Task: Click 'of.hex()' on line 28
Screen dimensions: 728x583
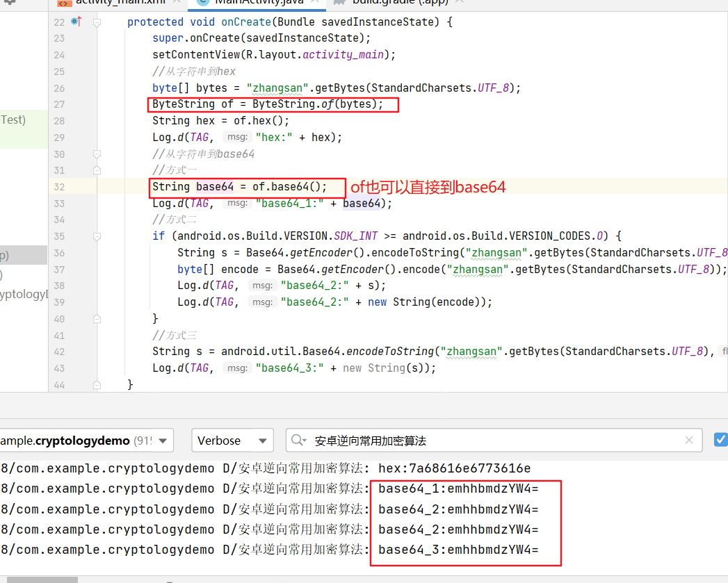Action: click(258, 121)
